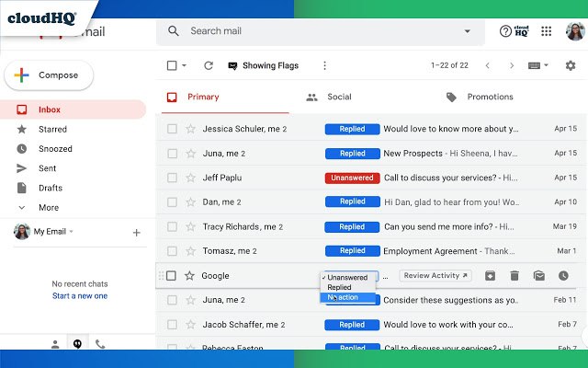Expand the More sidebar section
588x368 pixels.
(49, 207)
